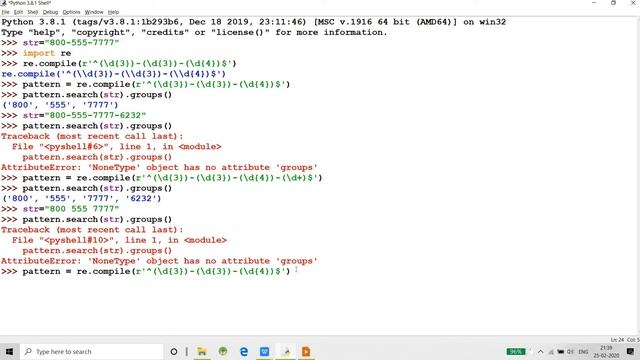Screen dimensions: 640x360
Task: Open the Debug menu
Action: pyautogui.click(x=50, y=12)
